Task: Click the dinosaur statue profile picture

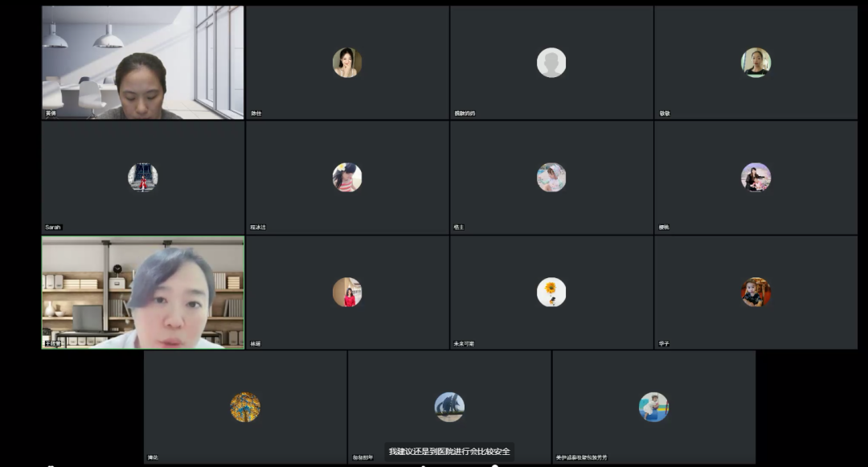Action: coord(449,408)
